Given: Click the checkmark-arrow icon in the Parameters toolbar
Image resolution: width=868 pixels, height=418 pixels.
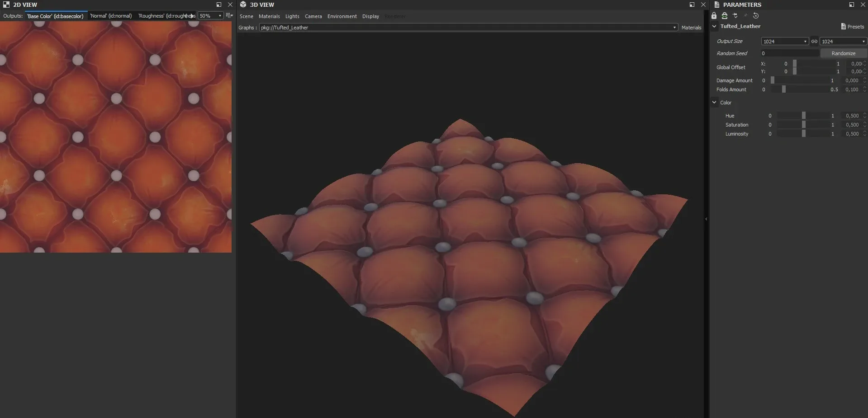Looking at the screenshot, I should coord(735,16).
